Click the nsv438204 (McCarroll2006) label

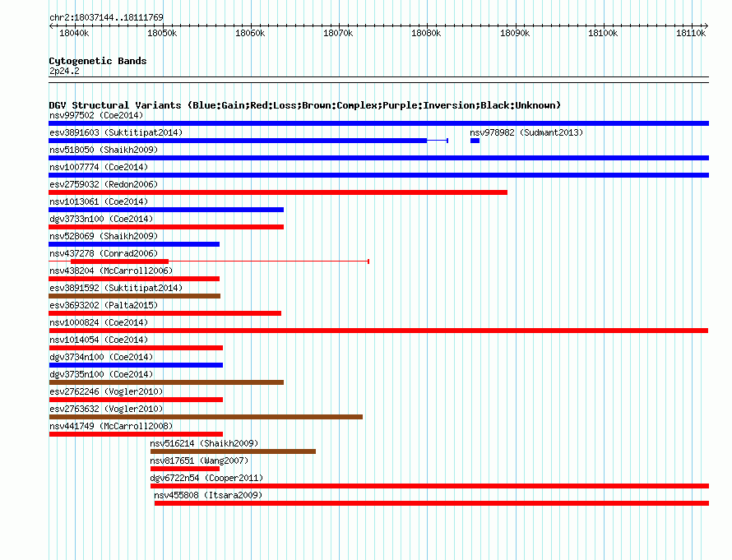111,271
